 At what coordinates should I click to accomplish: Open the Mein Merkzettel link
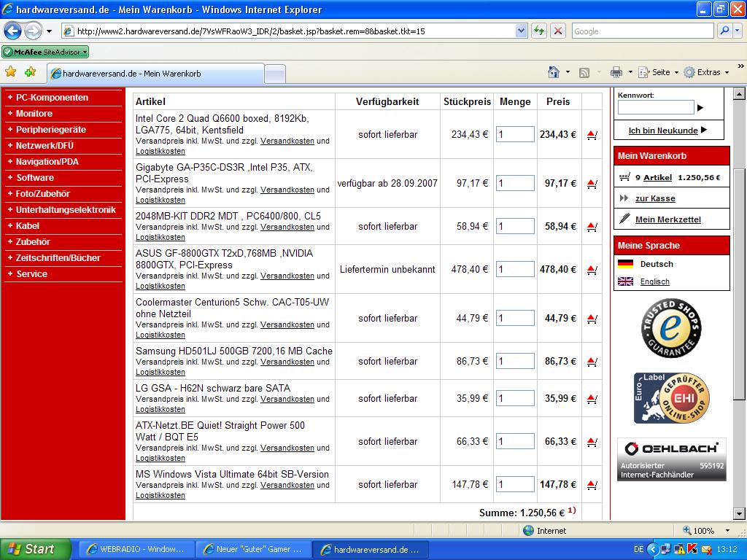click(x=668, y=219)
